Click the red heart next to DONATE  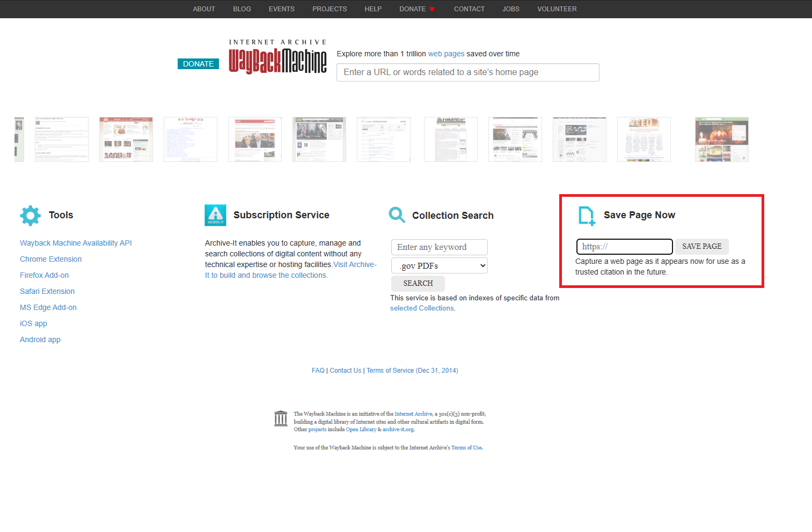click(x=432, y=9)
